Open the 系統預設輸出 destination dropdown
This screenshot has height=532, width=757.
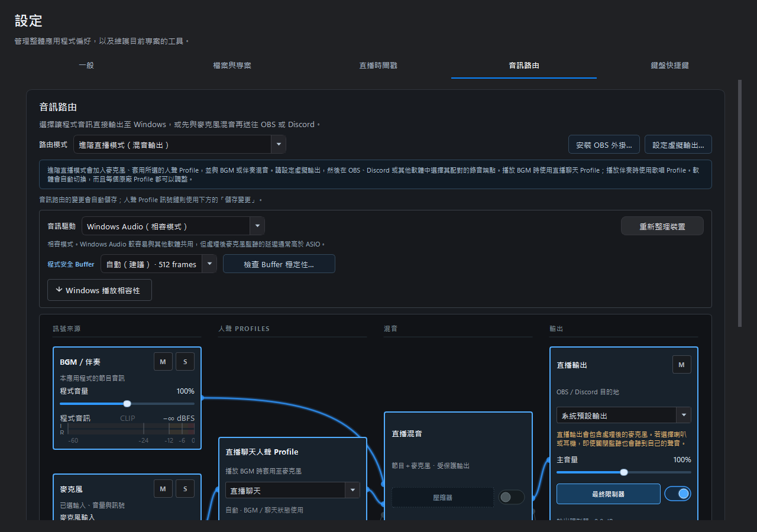coord(624,416)
